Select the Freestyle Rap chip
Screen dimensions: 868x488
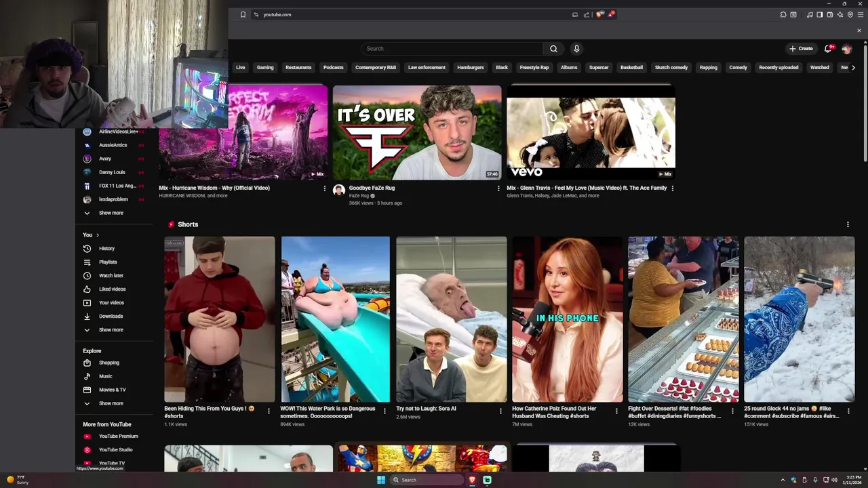click(x=534, y=68)
